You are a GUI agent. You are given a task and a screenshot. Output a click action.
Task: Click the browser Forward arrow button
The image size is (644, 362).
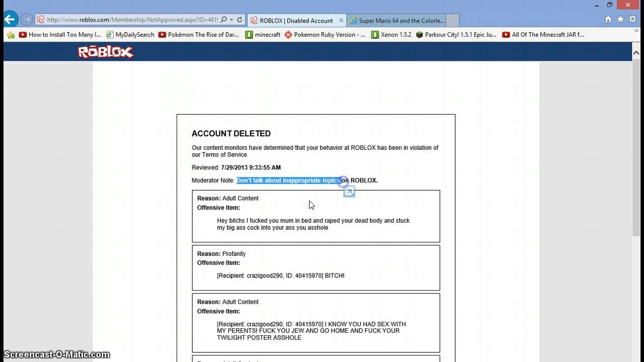[x=27, y=20]
